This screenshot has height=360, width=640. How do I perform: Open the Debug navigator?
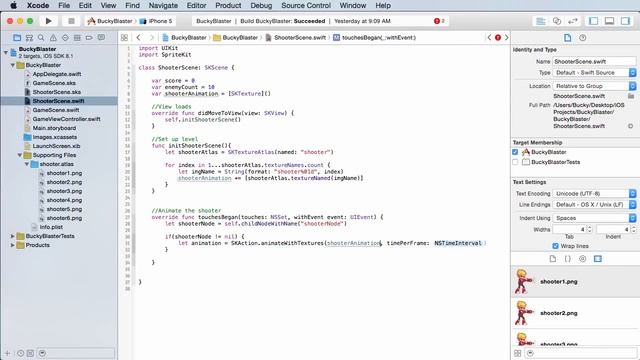click(x=77, y=38)
